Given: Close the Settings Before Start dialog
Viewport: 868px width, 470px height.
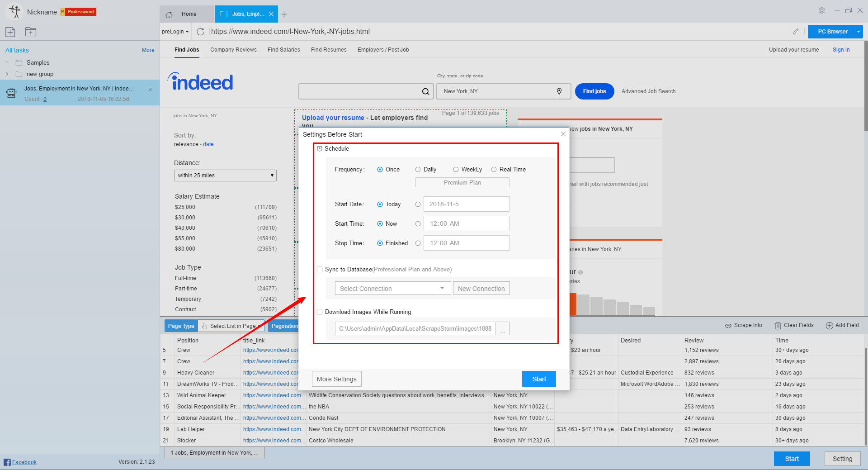Looking at the screenshot, I should (563, 134).
